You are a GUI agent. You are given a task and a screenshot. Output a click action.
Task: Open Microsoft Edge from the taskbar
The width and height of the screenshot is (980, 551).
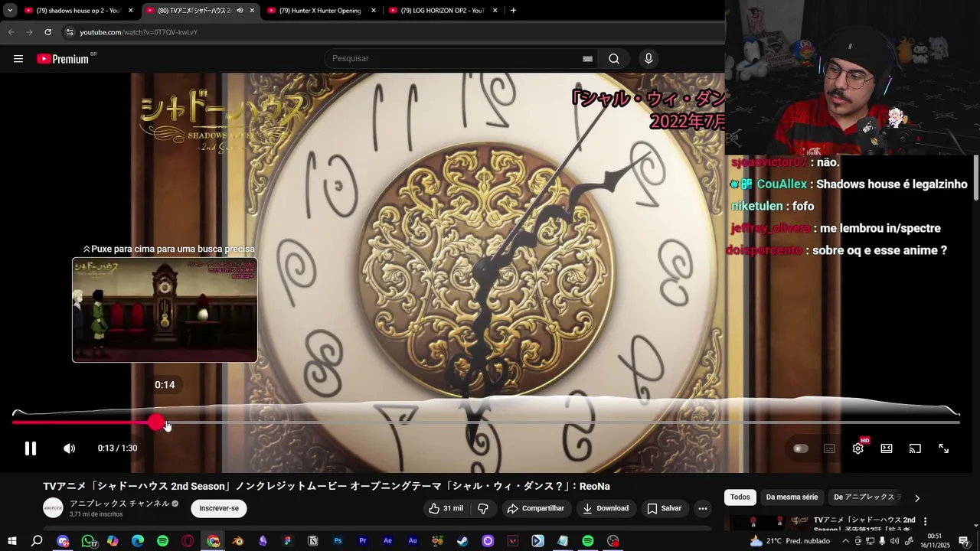(x=138, y=541)
